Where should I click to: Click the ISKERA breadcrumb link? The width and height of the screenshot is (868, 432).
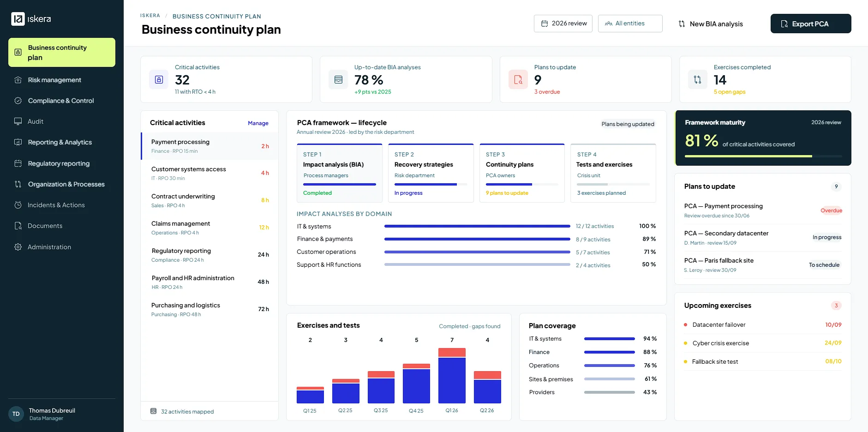(x=150, y=16)
